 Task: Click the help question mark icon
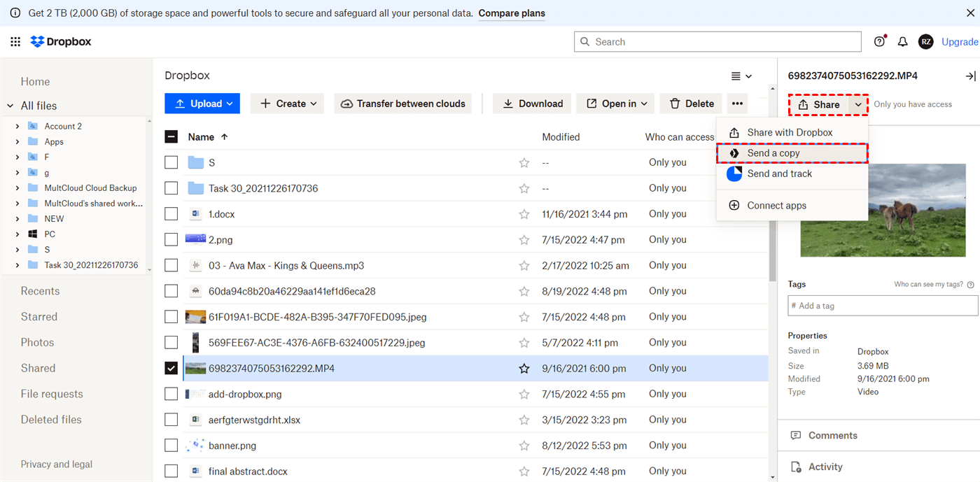(879, 42)
